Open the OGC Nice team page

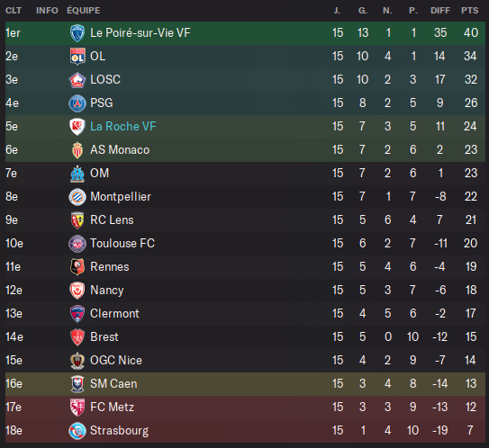116,361
